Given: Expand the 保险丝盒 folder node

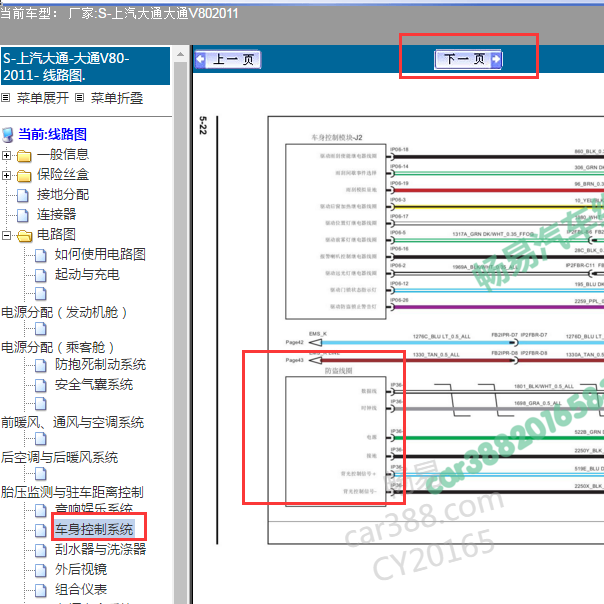Looking at the screenshot, I should 6,175.
